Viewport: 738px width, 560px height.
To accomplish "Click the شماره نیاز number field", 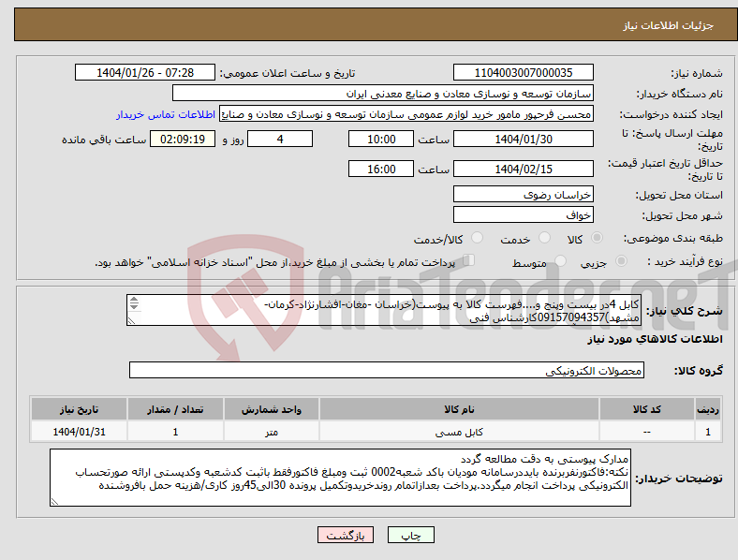I will click(523, 72).
